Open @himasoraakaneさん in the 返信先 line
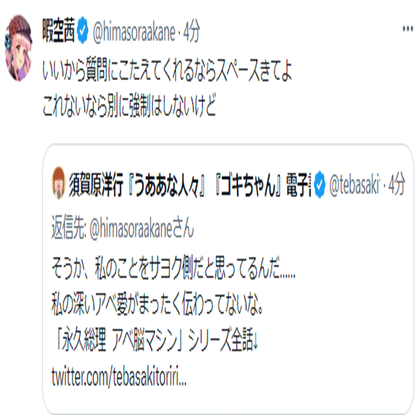 [142, 229]
